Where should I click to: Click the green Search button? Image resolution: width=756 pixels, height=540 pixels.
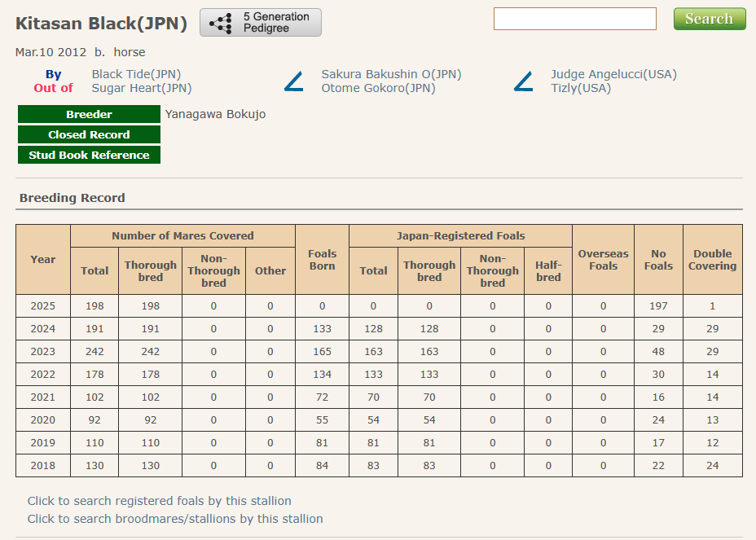[x=710, y=19]
